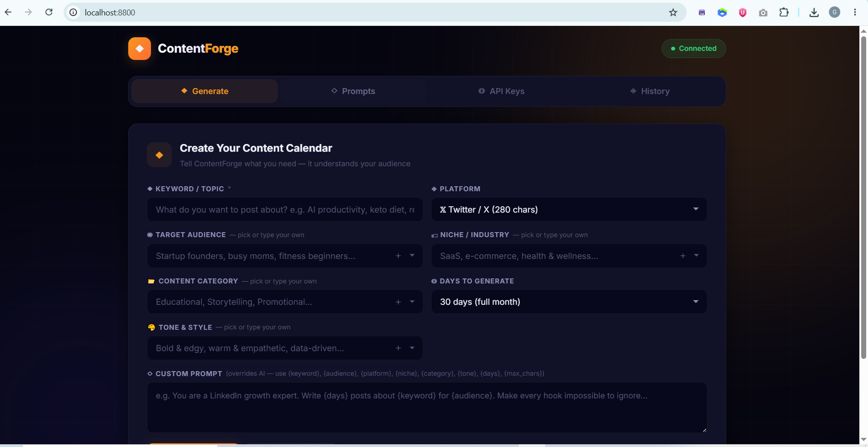Image resolution: width=868 pixels, height=447 pixels.
Task: Click the page vertical scrollbar thumb
Action: pos(863,197)
